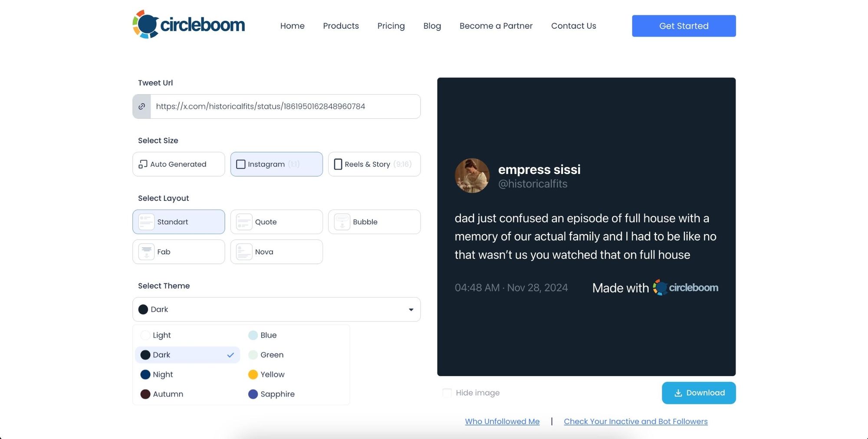Click the Reels & Story portrait icon
The width and height of the screenshot is (868, 439).
pos(338,164)
